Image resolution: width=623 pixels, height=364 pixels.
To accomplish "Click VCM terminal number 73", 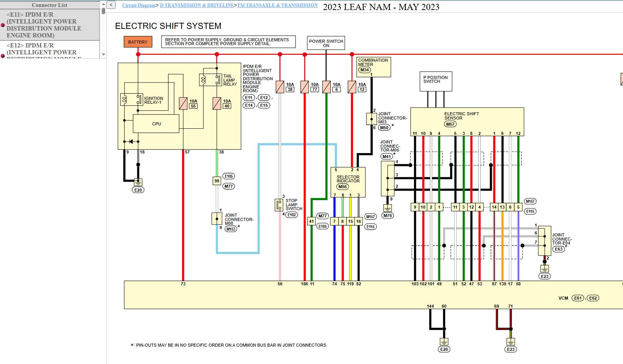I will tap(183, 284).
